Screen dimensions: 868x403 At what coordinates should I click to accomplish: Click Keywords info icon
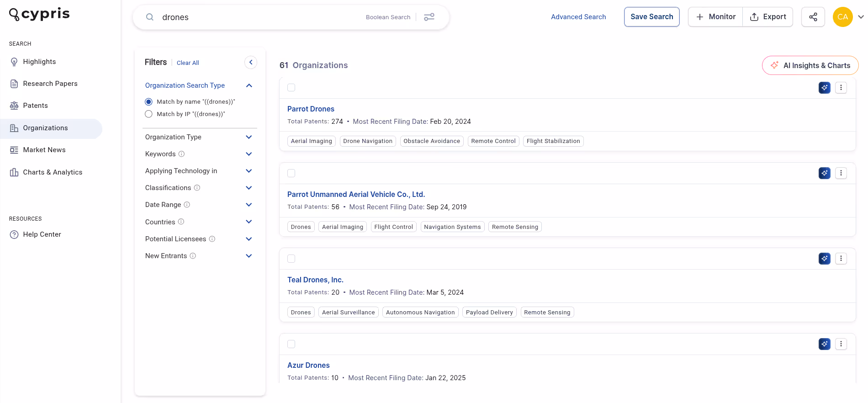181,154
